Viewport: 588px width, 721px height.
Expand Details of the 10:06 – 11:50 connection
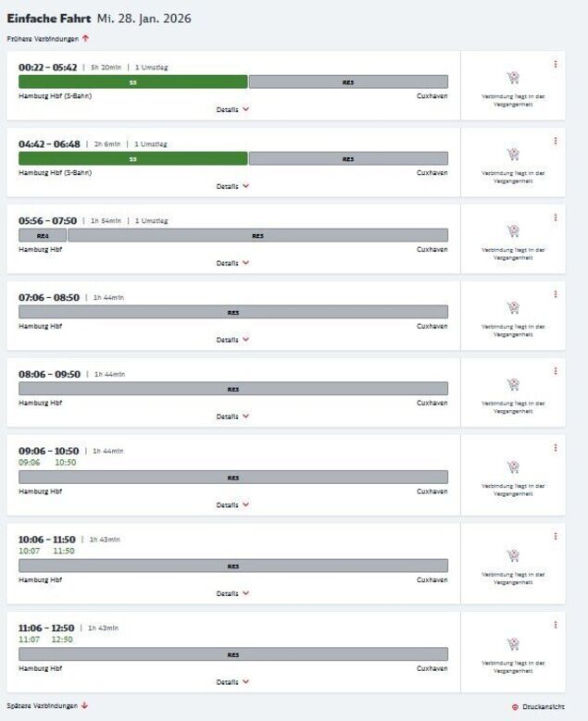click(232, 593)
